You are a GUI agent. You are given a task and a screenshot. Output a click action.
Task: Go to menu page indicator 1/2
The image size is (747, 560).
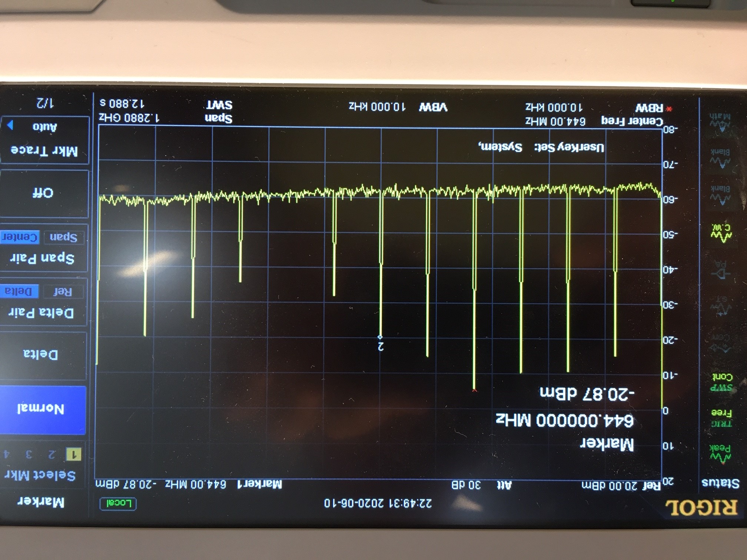[x=44, y=103]
